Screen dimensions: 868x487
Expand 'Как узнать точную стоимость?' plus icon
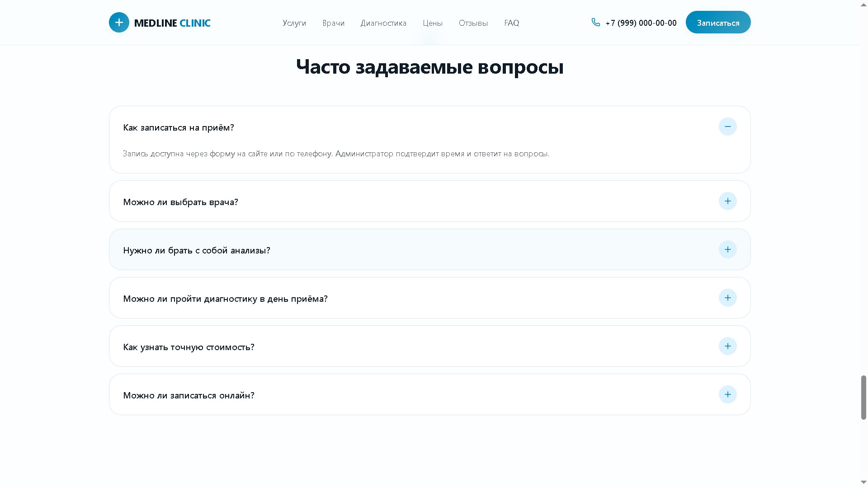point(727,346)
